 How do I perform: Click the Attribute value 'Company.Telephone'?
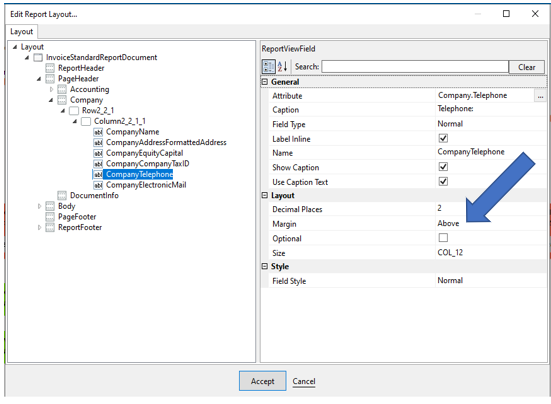[x=472, y=95]
